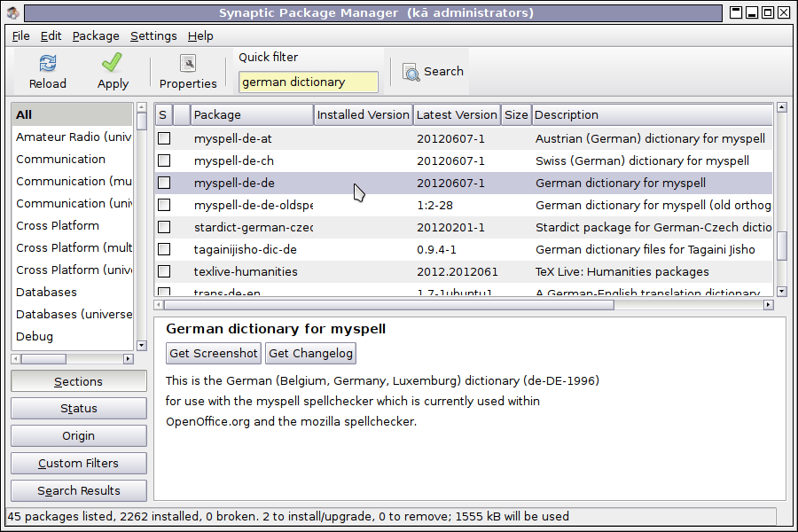Sort by Latest Version column header
The image size is (798, 532).
[x=457, y=114]
